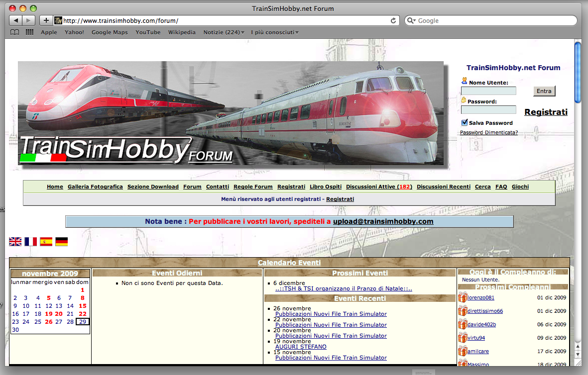Open the Wikipedia bookmark
The image size is (588, 375).
click(182, 32)
